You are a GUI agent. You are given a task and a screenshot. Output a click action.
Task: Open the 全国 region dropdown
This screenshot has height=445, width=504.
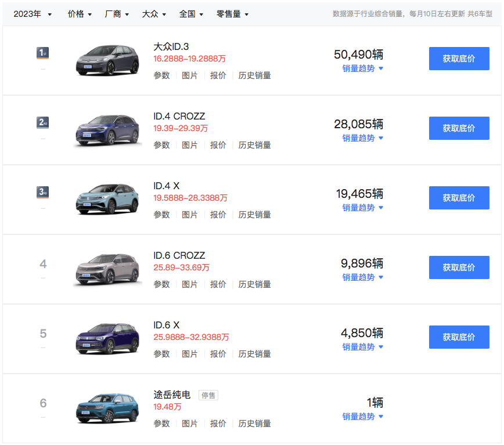tap(191, 14)
